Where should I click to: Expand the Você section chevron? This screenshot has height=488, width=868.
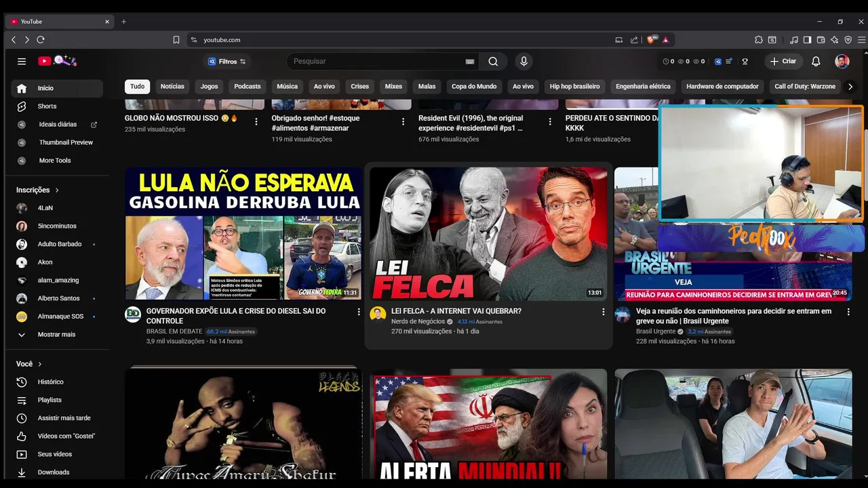[40, 364]
